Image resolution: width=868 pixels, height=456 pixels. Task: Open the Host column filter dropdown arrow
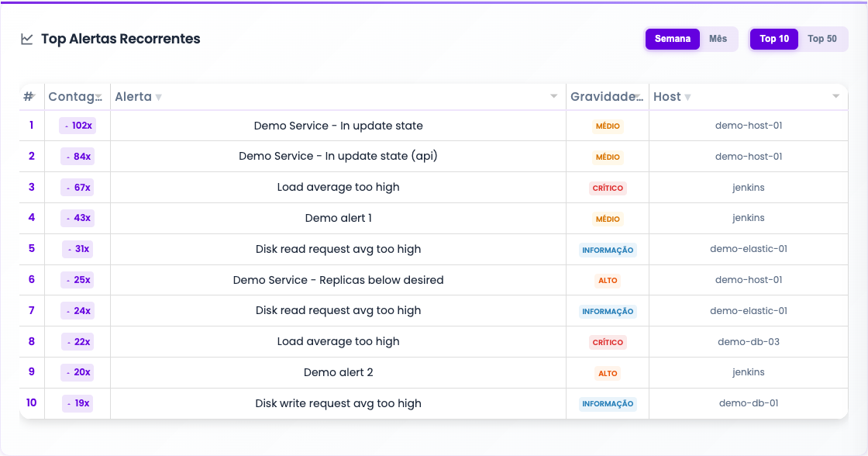pos(836,96)
